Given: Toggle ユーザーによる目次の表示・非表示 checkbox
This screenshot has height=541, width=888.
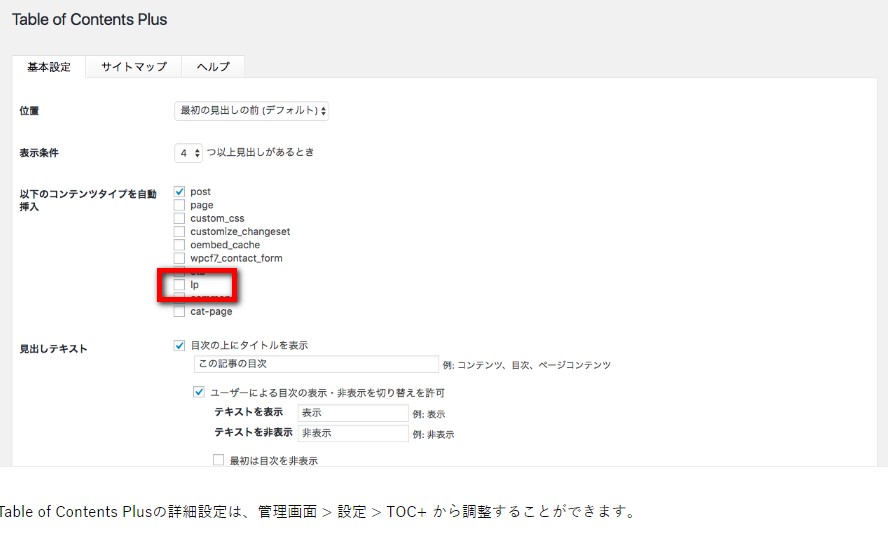Looking at the screenshot, I should (x=199, y=393).
